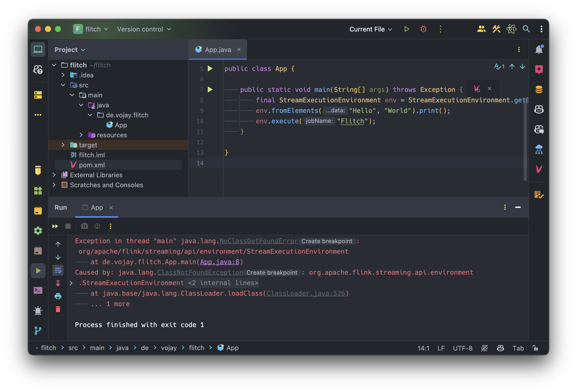
Task: Click the line number gutter at line 10
Action: click(x=200, y=121)
